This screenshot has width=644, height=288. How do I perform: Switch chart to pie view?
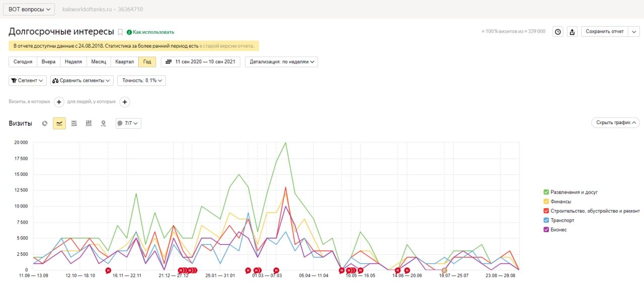click(45, 123)
